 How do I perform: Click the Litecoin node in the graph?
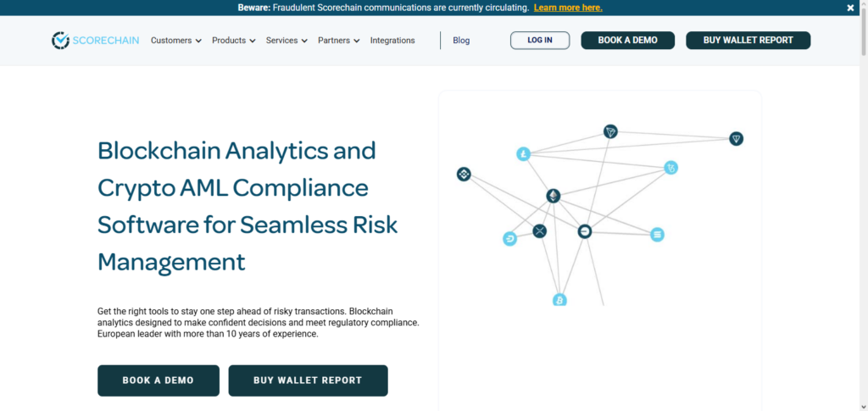coord(523,154)
